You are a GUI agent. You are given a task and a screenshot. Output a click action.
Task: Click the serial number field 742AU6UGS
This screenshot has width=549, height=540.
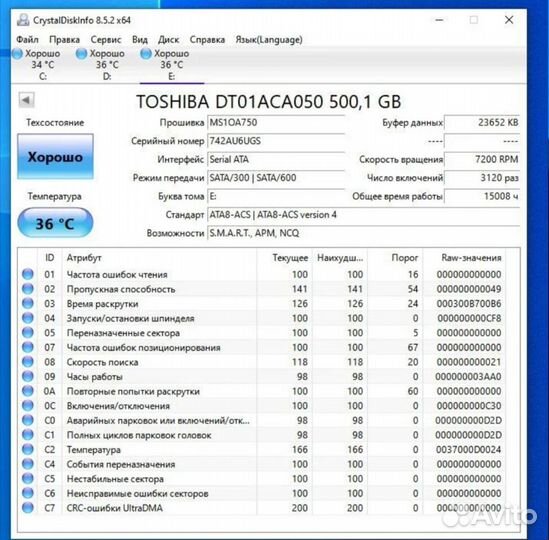tap(276, 141)
